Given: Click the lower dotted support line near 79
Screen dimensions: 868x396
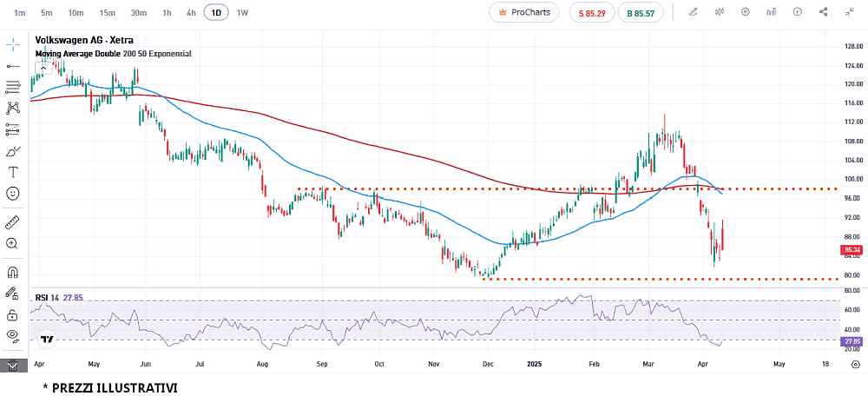Looking at the screenshot, I should [661, 279].
